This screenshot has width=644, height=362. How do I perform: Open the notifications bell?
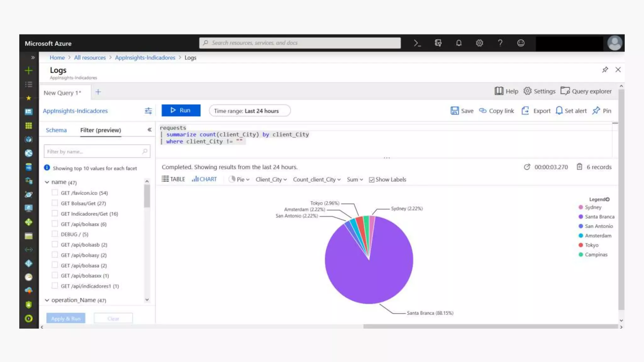pos(459,43)
